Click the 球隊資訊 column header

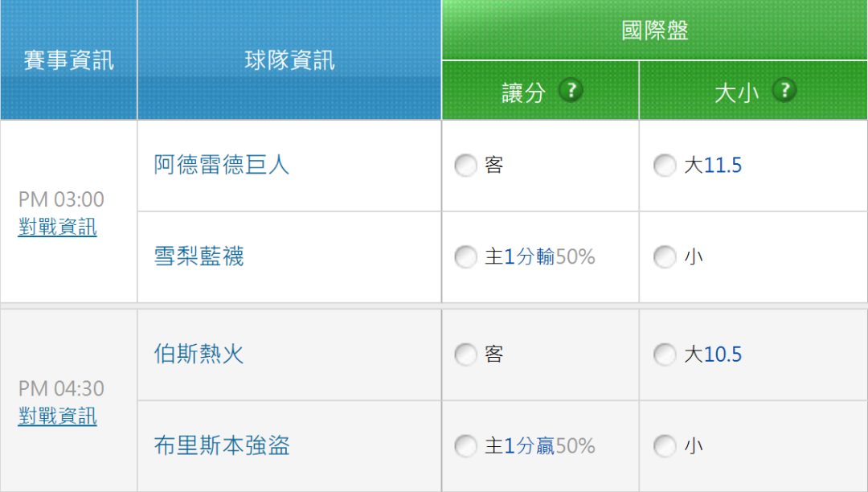[289, 60]
